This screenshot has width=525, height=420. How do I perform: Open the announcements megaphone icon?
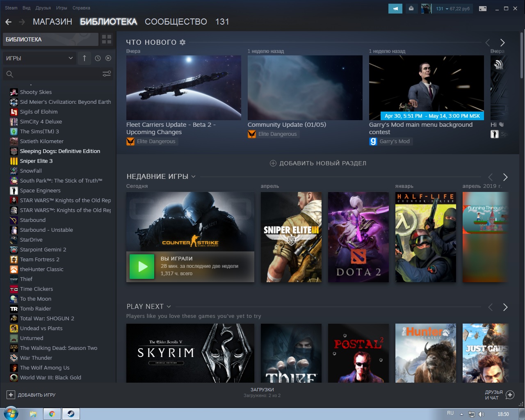(x=395, y=9)
